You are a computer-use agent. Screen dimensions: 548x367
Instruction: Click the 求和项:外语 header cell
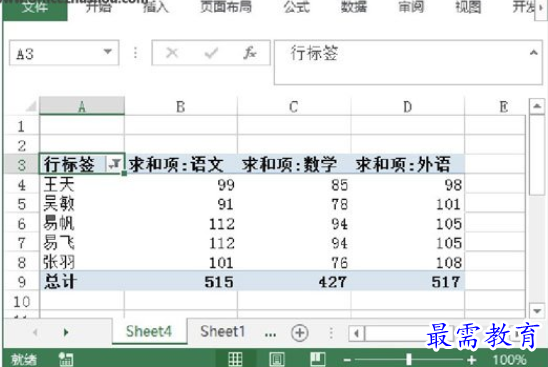tap(408, 164)
